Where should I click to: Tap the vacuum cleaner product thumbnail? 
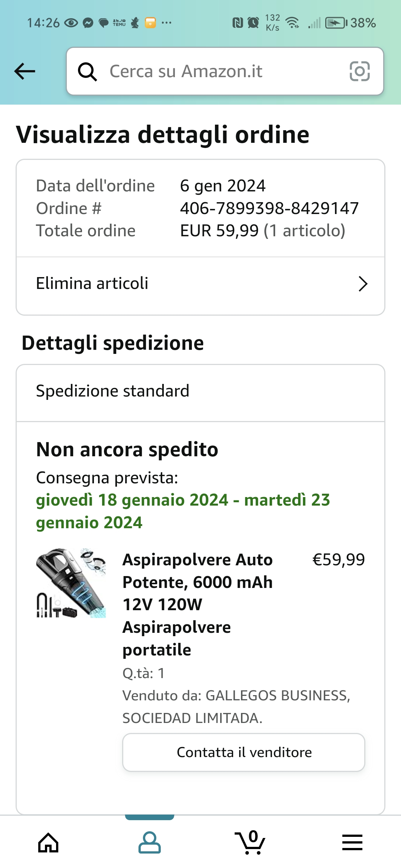tap(71, 583)
